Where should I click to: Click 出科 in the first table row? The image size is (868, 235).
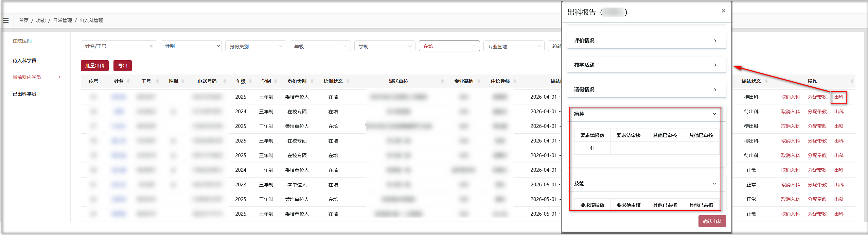click(x=839, y=97)
